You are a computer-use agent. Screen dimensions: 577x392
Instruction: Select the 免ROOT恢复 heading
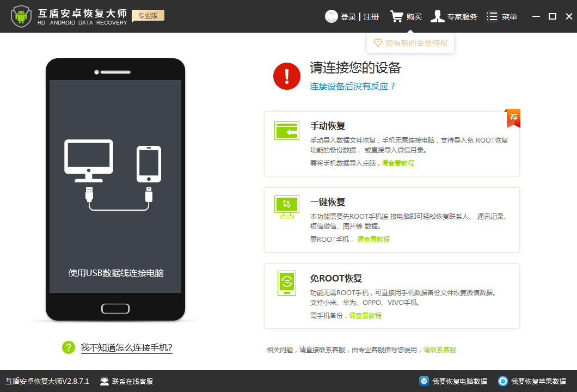[x=336, y=278]
